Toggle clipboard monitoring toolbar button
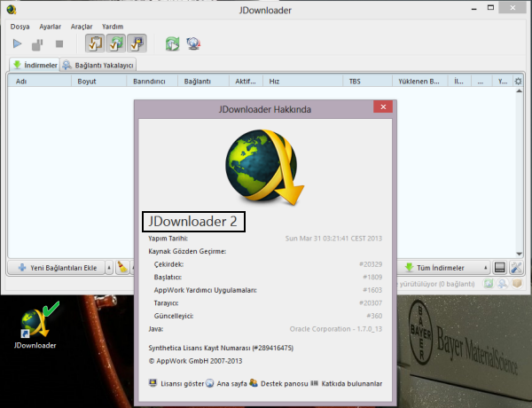This screenshot has height=408, width=532. (x=95, y=43)
